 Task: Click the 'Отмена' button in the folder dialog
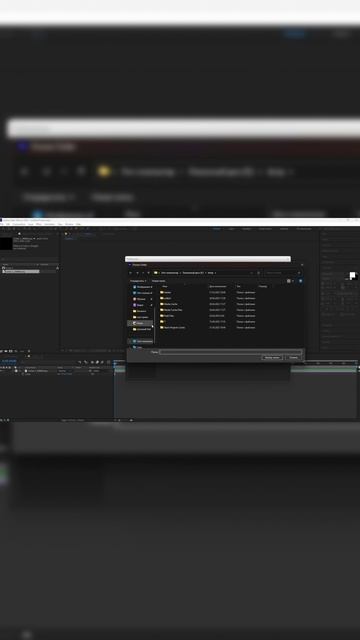293,358
